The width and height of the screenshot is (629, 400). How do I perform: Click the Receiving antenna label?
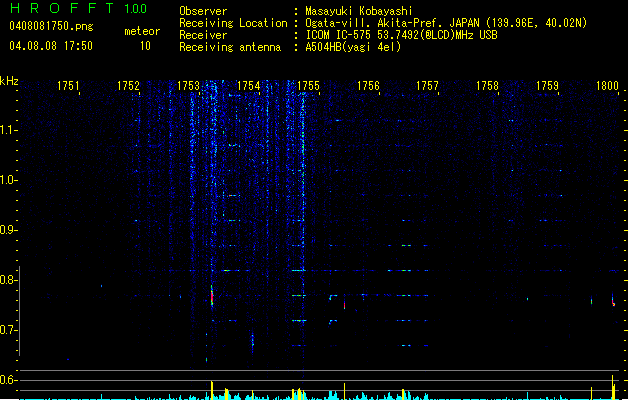(230, 47)
